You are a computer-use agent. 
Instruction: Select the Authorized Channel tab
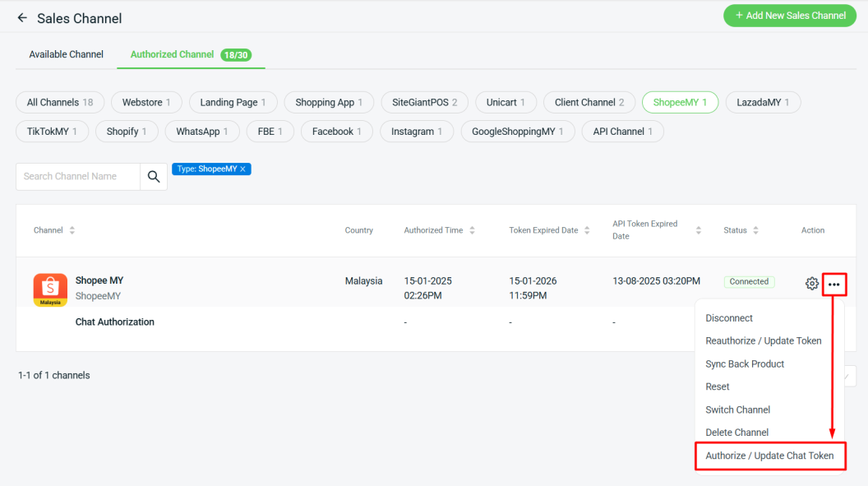click(x=191, y=54)
